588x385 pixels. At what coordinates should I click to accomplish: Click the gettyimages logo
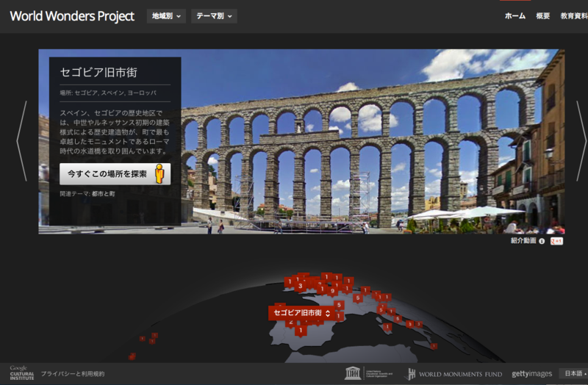coord(531,374)
